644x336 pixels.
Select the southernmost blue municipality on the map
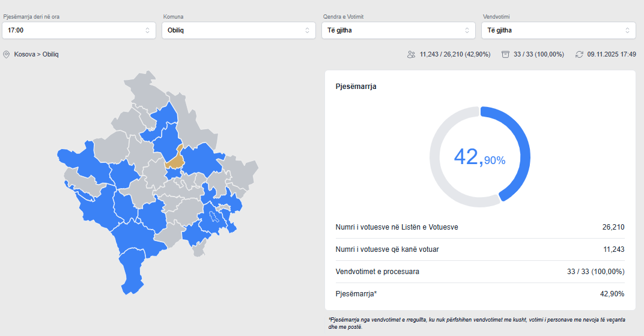tap(132, 270)
